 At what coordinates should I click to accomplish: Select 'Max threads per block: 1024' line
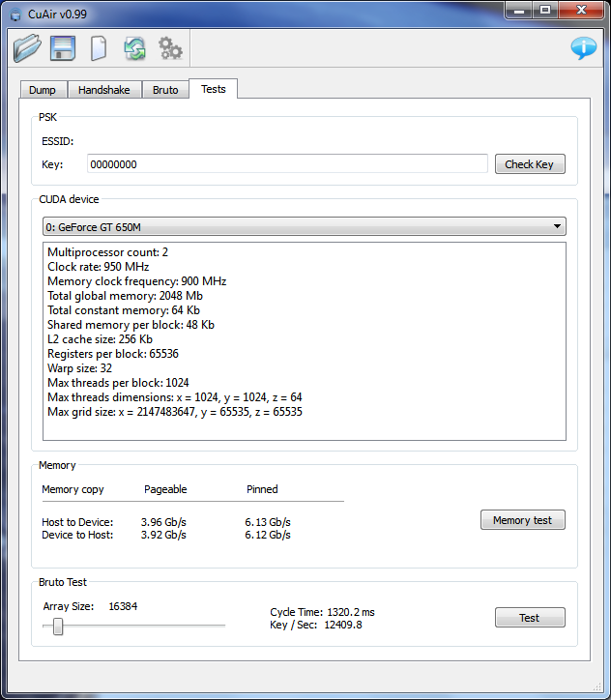point(118,383)
